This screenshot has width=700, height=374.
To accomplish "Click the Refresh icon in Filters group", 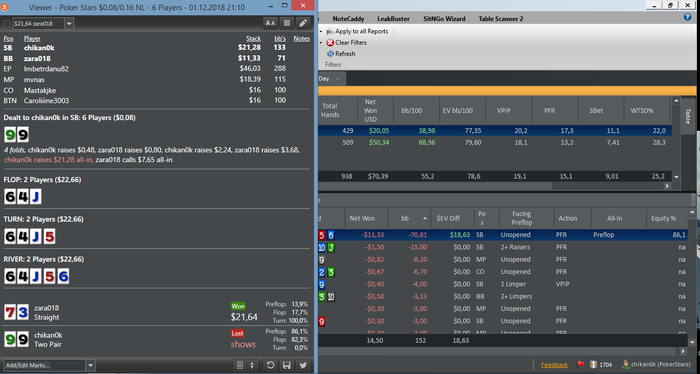I will coord(330,54).
